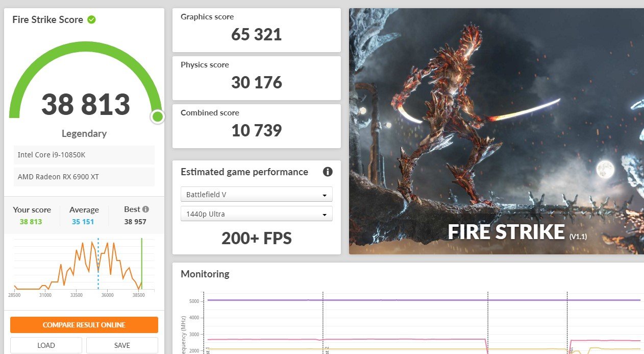Image resolution: width=644 pixels, height=354 pixels.
Task: Click the Graphics score value 65 321
Action: [257, 35]
